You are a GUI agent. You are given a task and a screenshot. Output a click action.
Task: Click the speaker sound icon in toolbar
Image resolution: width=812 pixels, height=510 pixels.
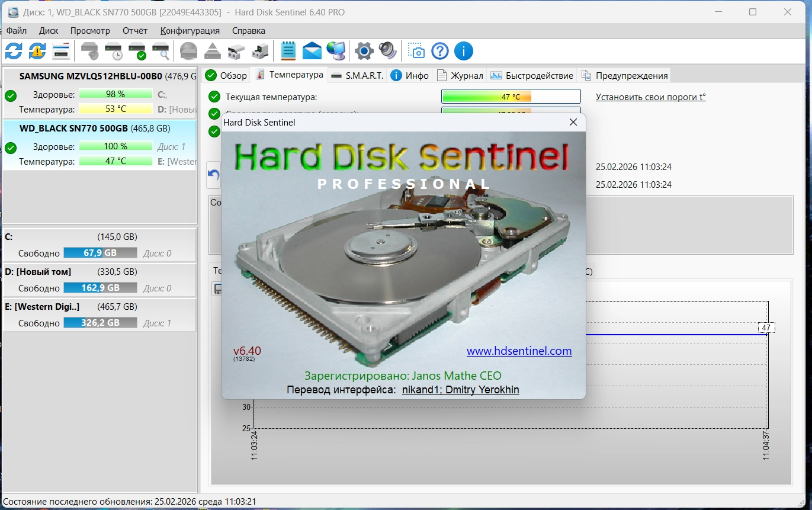[387, 51]
